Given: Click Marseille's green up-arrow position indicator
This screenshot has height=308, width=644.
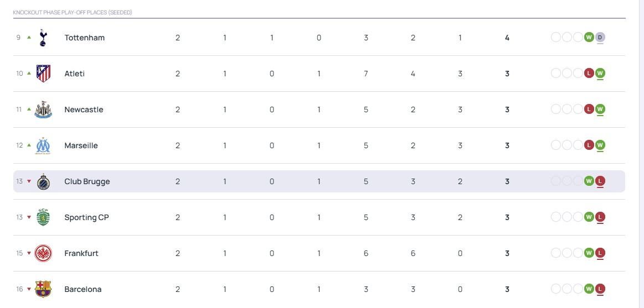Looking at the screenshot, I should tap(29, 145).
